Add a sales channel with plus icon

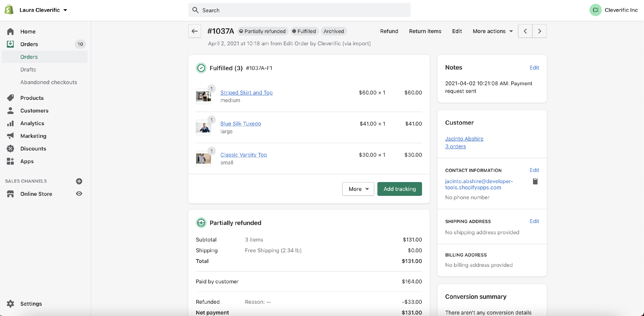click(x=79, y=181)
